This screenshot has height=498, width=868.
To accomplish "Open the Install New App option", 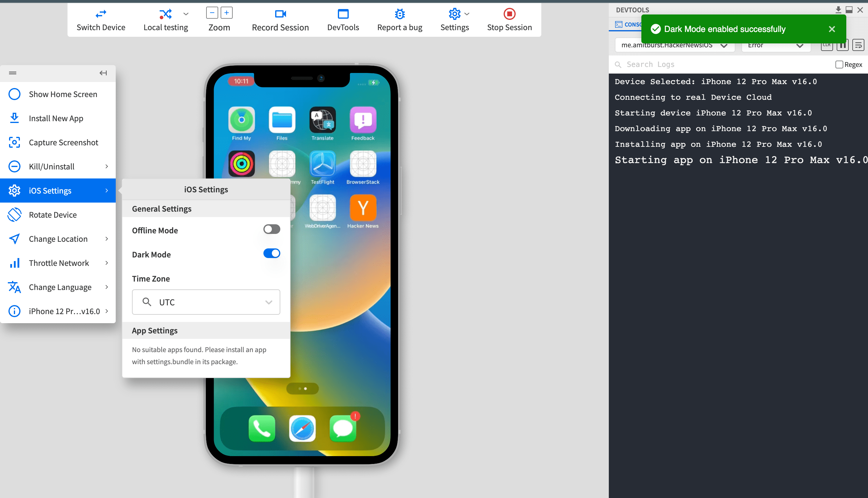I will pyautogui.click(x=56, y=118).
